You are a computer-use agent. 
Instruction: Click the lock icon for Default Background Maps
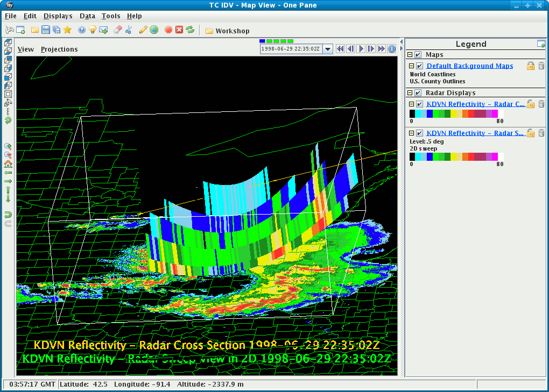point(531,66)
